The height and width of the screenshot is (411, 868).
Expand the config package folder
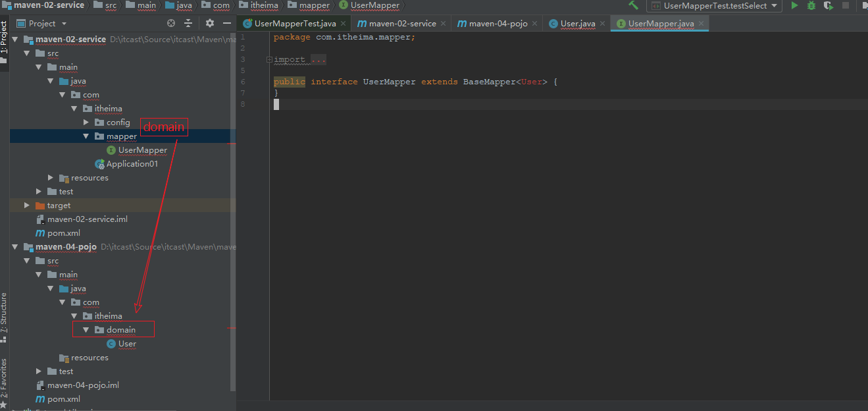86,123
